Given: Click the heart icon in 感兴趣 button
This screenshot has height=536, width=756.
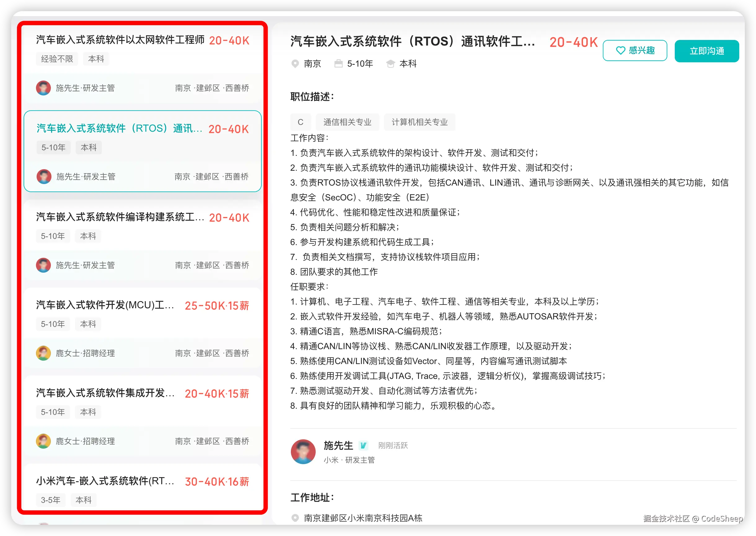Looking at the screenshot, I should pyautogui.click(x=620, y=51).
